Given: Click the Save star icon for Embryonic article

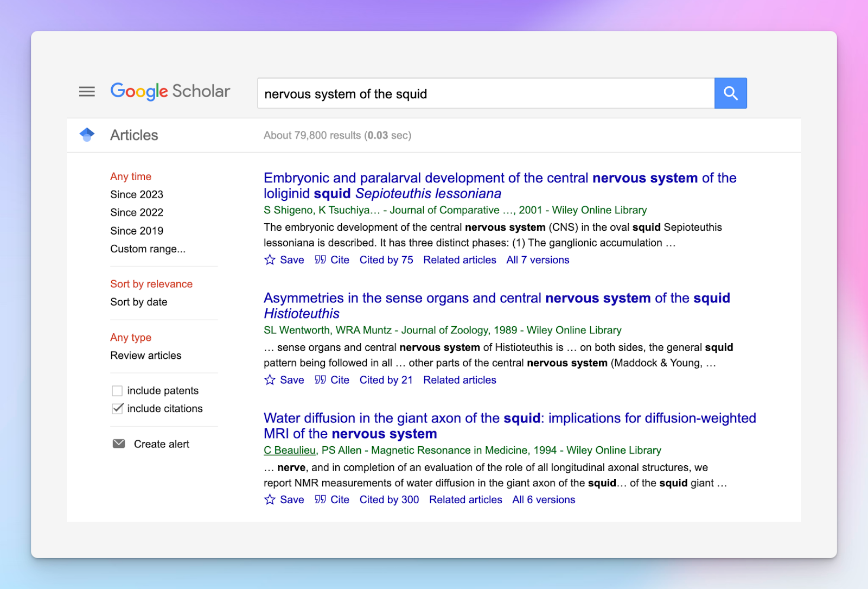Looking at the screenshot, I should [x=270, y=260].
